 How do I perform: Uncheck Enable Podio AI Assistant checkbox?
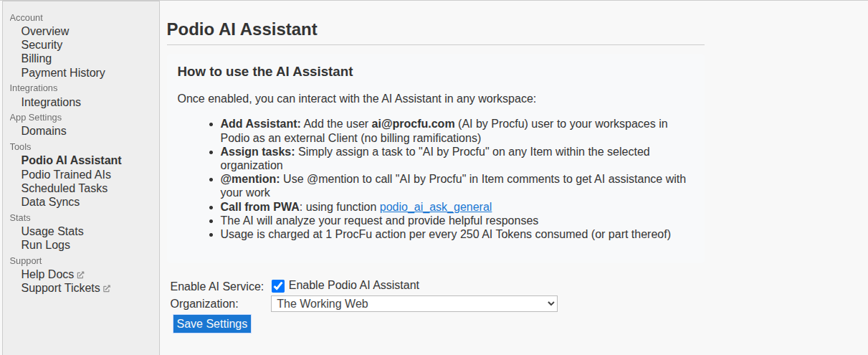278,285
